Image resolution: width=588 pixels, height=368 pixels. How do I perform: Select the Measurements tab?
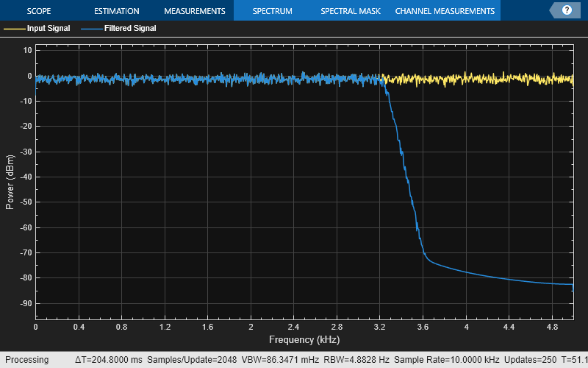click(x=194, y=11)
